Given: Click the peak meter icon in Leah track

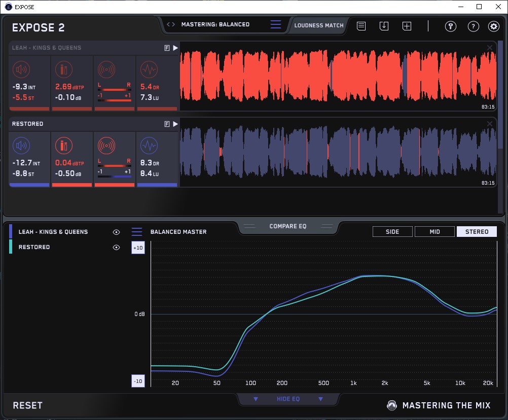Looking at the screenshot, I should [x=64, y=69].
